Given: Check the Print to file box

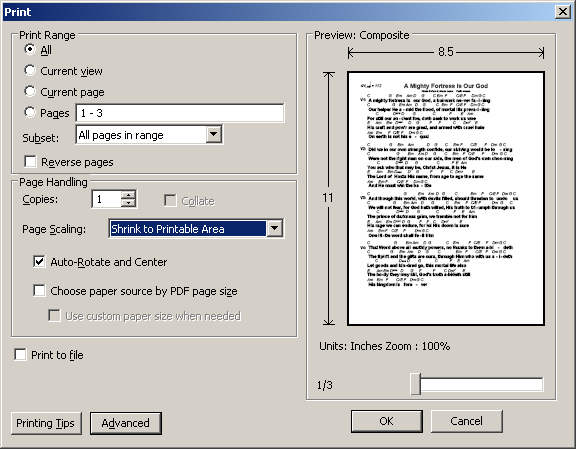Looking at the screenshot, I should pos(20,355).
